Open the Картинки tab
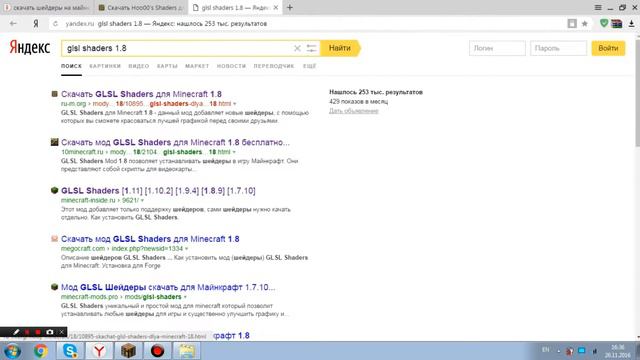640x360 pixels. 105,66
